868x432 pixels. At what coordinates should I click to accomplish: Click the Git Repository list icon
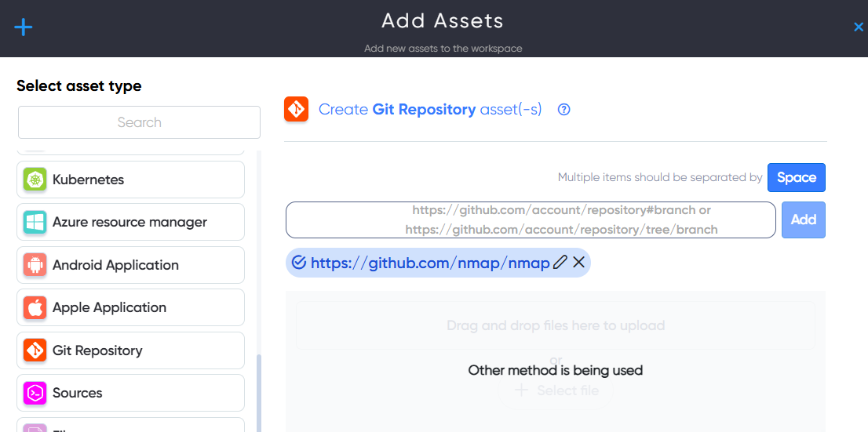(35, 350)
